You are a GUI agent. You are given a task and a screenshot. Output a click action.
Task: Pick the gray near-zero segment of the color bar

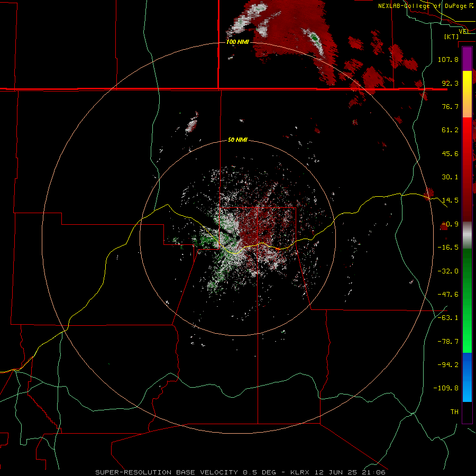click(467, 235)
